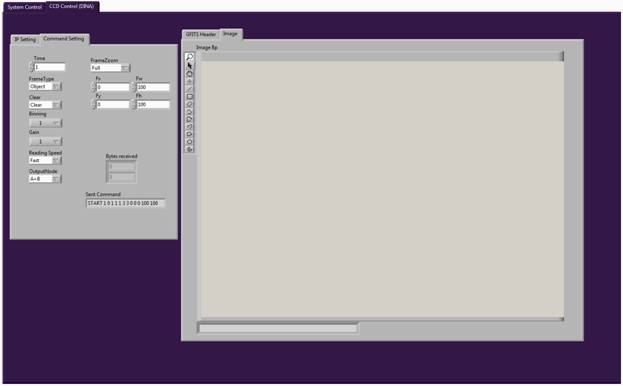
Task: Open the Clear dropdown
Action: coord(45,105)
